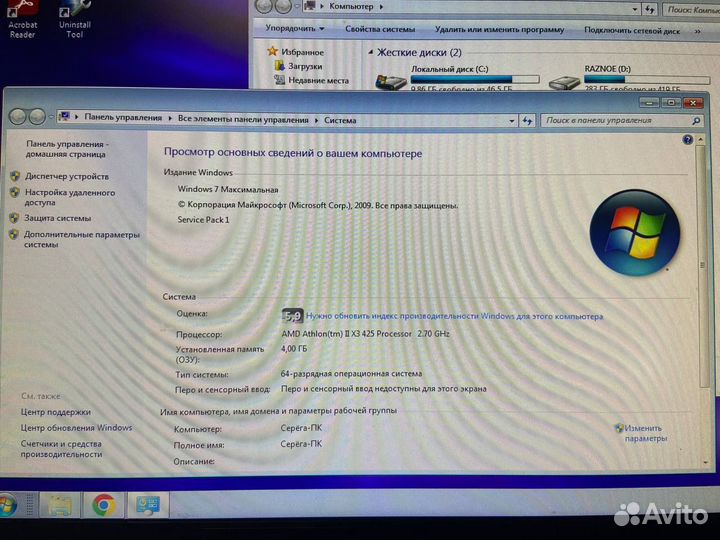Launch Google Chrome from the taskbar
Viewport: 720px width, 540px height.
tap(104, 505)
